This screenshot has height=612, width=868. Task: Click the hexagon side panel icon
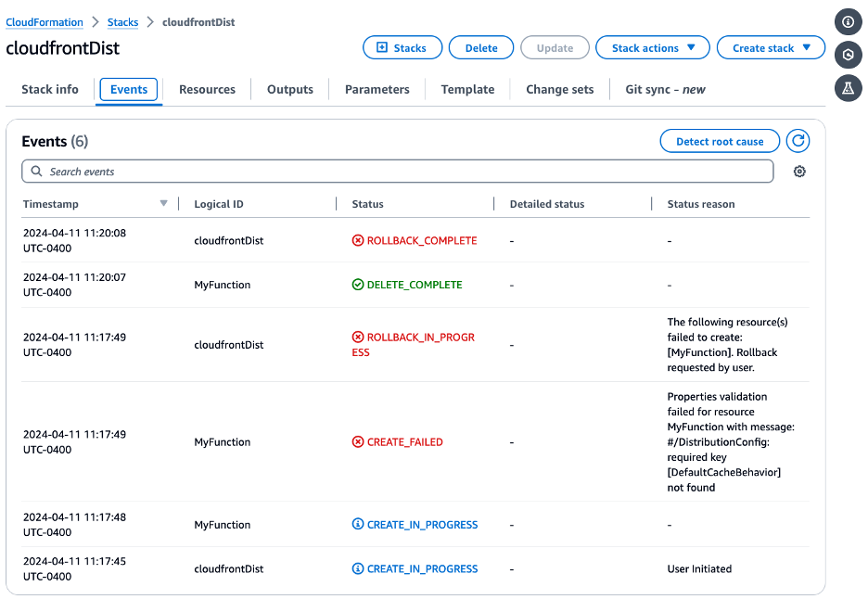(849, 56)
